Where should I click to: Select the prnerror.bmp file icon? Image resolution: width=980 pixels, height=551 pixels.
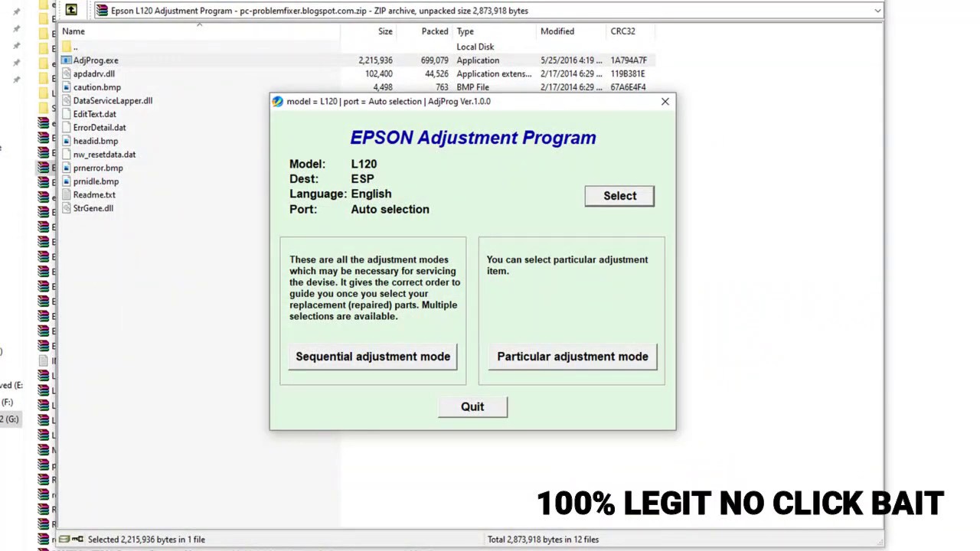[x=67, y=168]
